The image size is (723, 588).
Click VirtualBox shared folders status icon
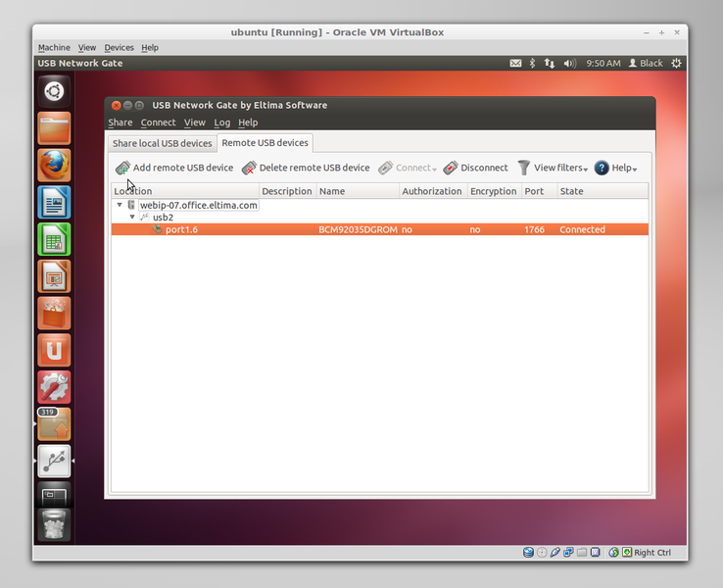582,553
